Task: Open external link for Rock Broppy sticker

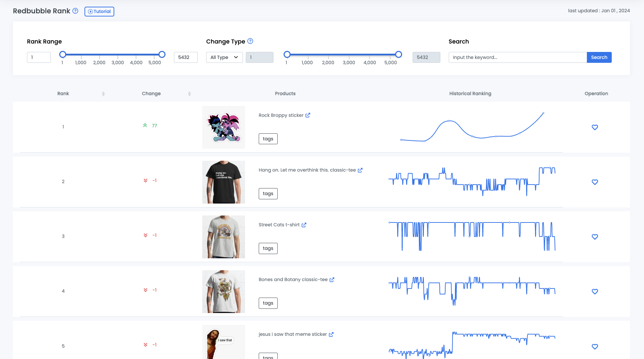Action: pos(308,115)
